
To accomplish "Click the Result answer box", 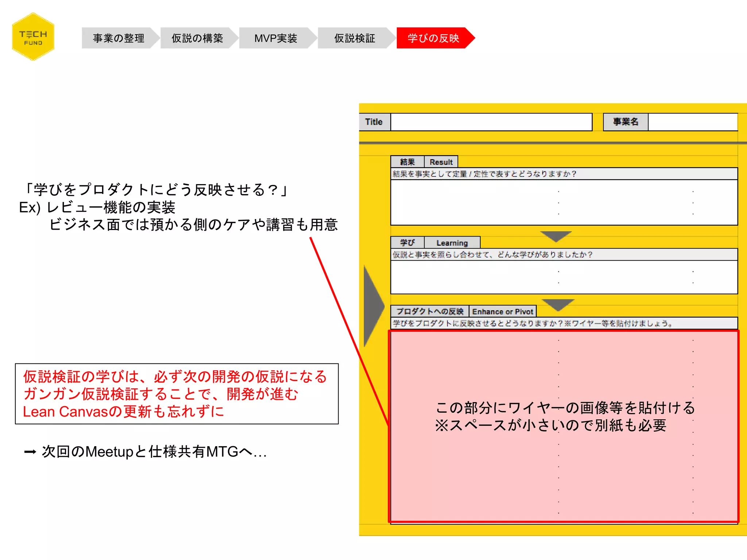I will tap(564, 202).
